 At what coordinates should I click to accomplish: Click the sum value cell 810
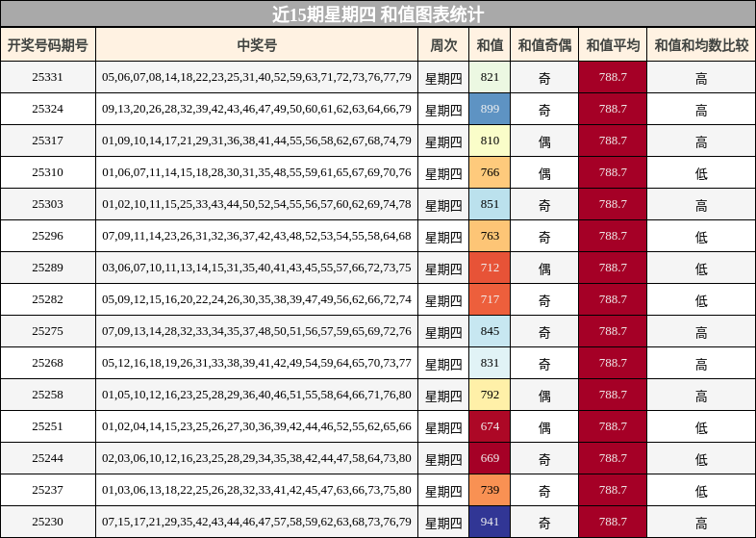(x=490, y=141)
